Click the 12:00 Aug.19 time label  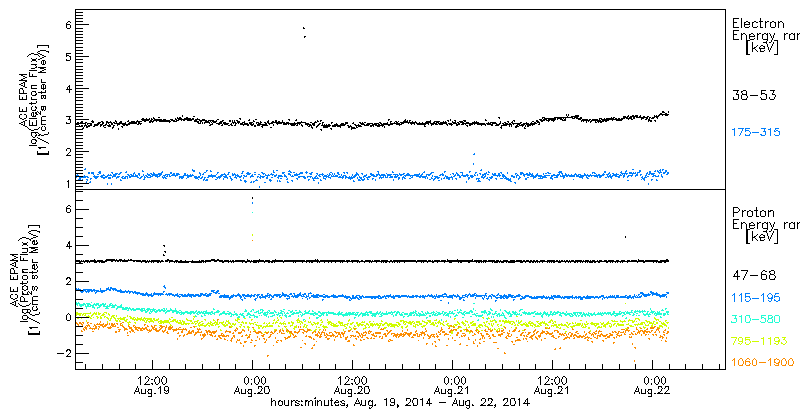pos(153,386)
